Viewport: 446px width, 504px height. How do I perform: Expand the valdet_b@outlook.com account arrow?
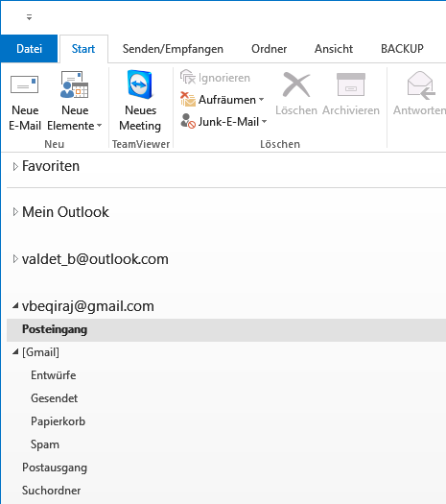click(14, 259)
